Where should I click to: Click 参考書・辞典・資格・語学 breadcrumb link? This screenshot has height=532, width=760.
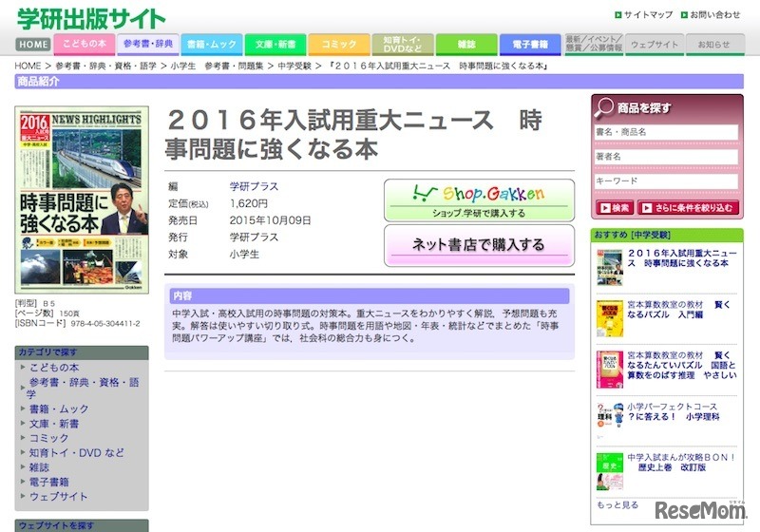105,66
